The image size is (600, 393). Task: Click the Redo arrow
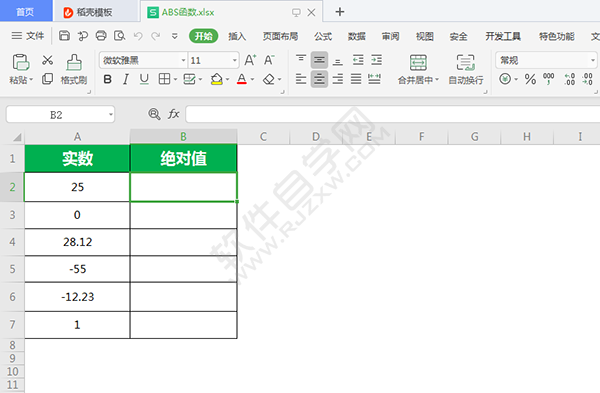pyautogui.click(x=155, y=36)
